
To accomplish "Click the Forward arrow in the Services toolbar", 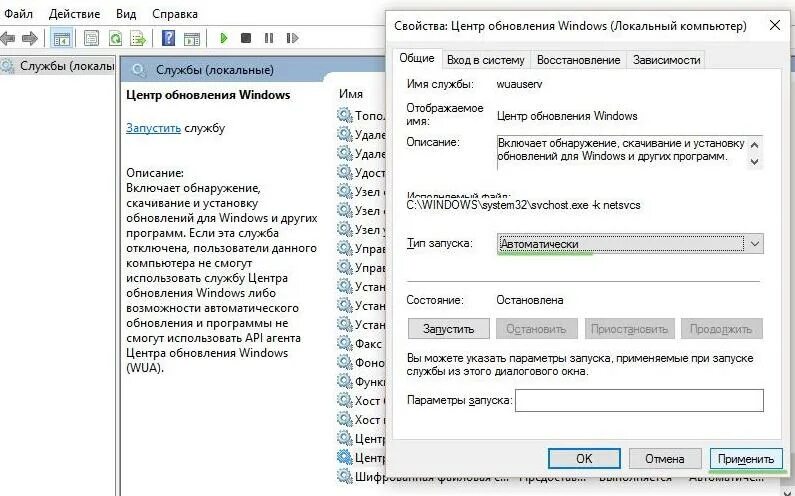I will [x=29, y=38].
